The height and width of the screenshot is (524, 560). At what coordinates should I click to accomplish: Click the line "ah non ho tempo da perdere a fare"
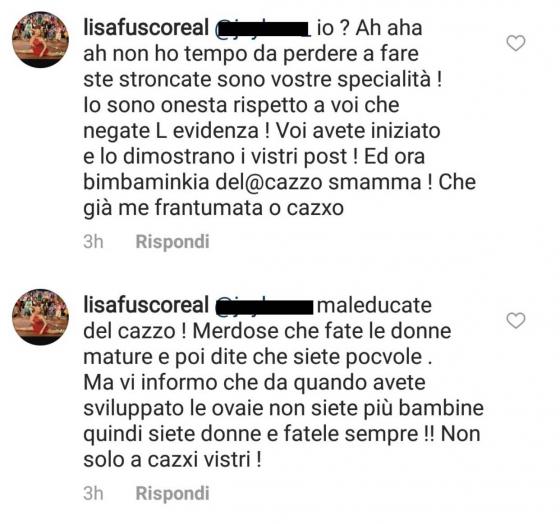click(251, 54)
